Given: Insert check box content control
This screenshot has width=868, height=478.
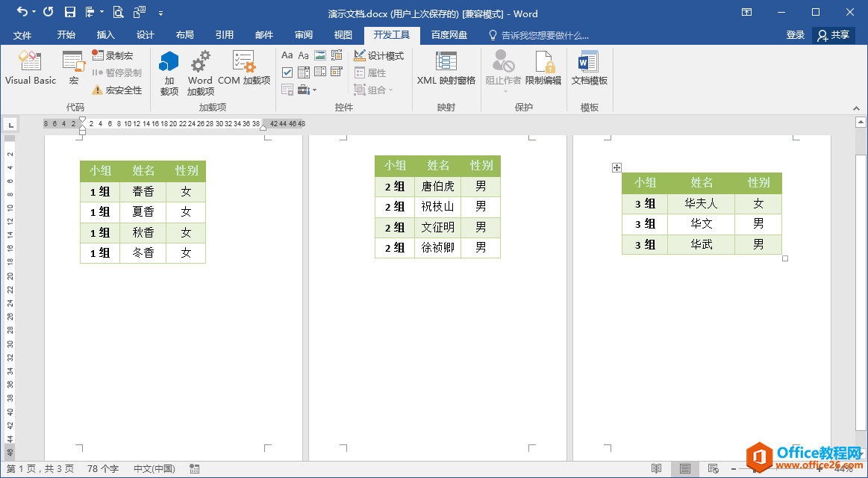Looking at the screenshot, I should click(x=287, y=72).
